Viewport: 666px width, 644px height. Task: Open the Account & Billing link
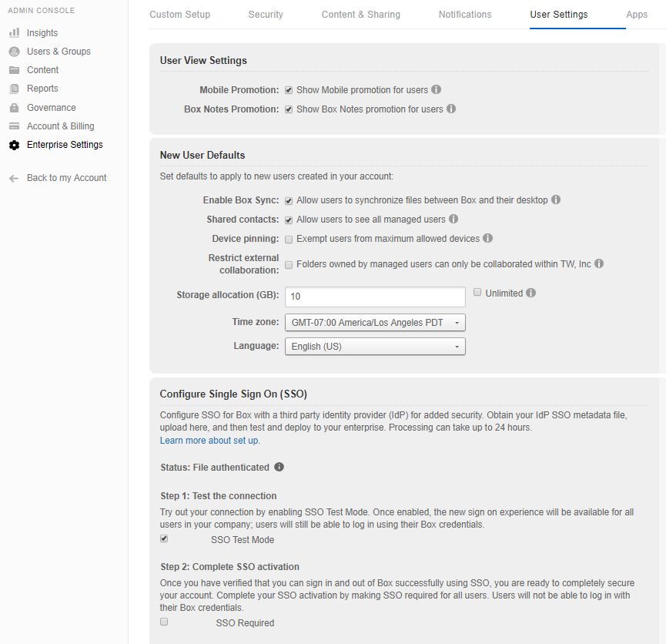60,126
